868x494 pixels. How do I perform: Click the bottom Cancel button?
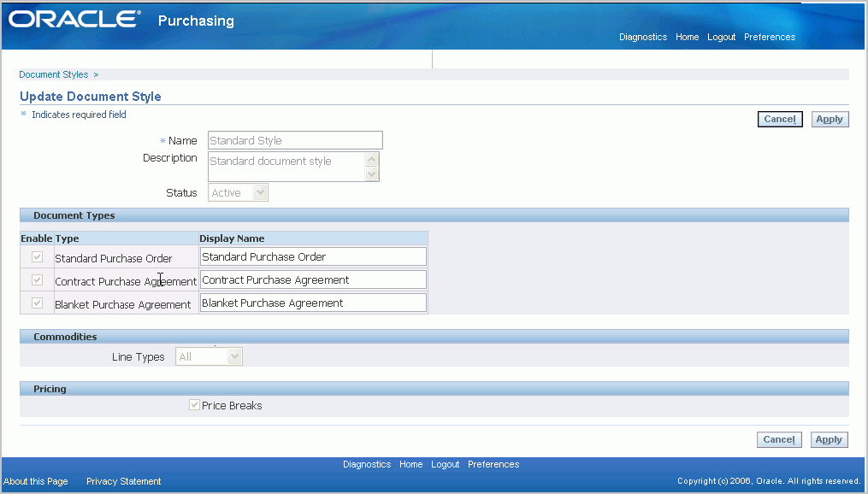[779, 439]
